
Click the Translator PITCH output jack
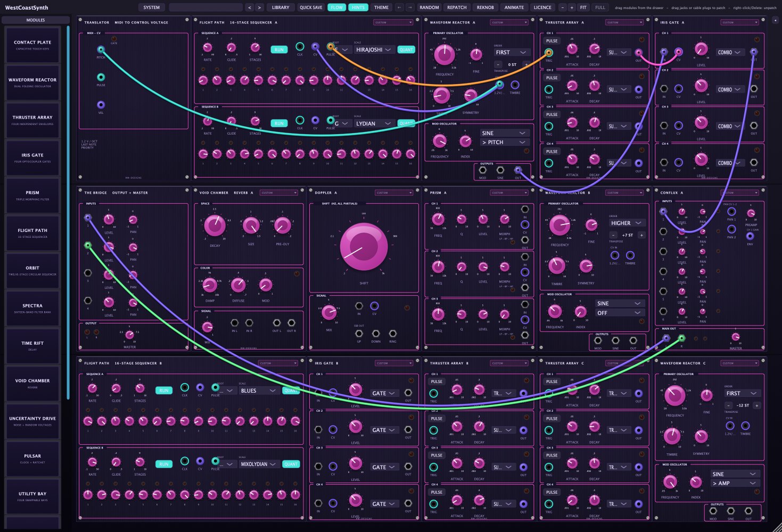coord(101,50)
